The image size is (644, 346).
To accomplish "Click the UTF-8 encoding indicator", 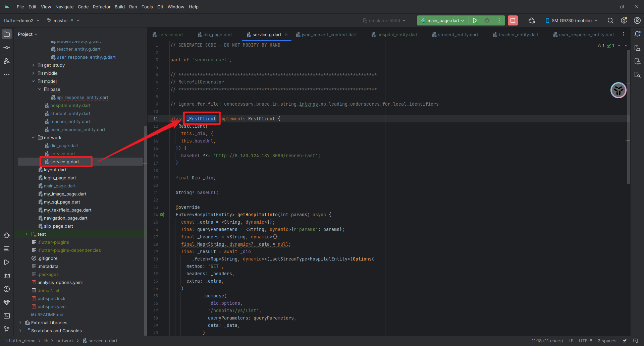I will coord(586,341).
